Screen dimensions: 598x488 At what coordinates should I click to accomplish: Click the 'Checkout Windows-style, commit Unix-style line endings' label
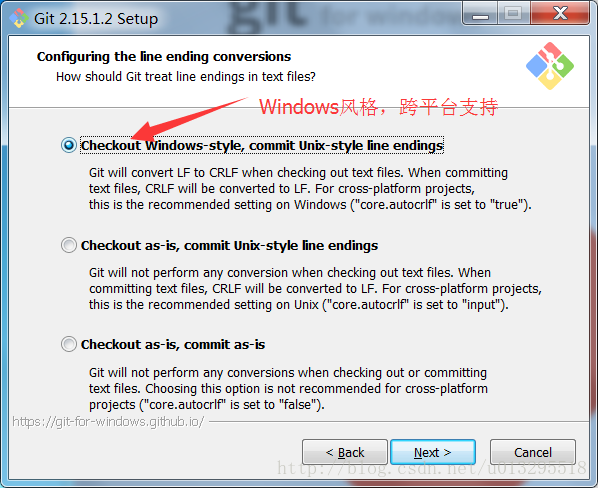(x=262, y=145)
